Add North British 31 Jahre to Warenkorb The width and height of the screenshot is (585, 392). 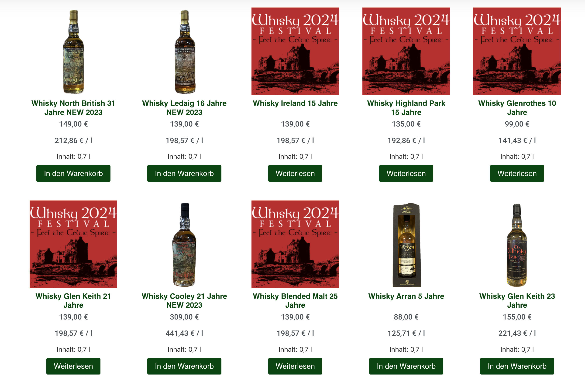pos(73,173)
